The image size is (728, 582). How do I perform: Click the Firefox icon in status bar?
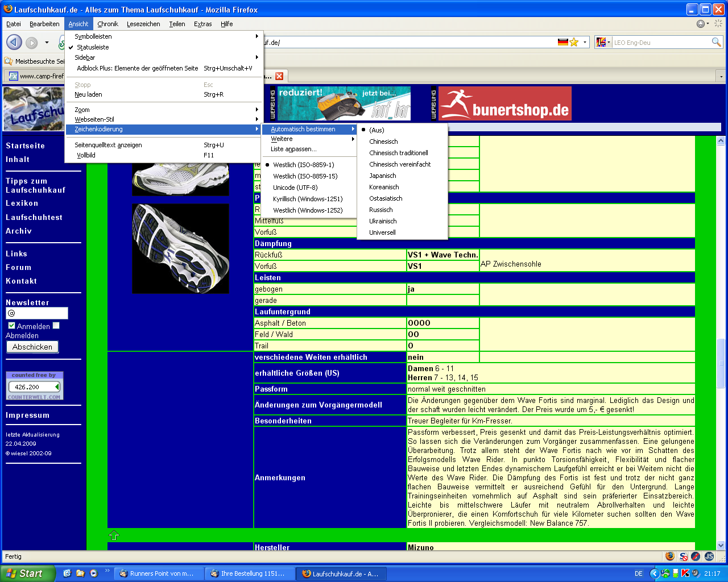tap(670, 556)
